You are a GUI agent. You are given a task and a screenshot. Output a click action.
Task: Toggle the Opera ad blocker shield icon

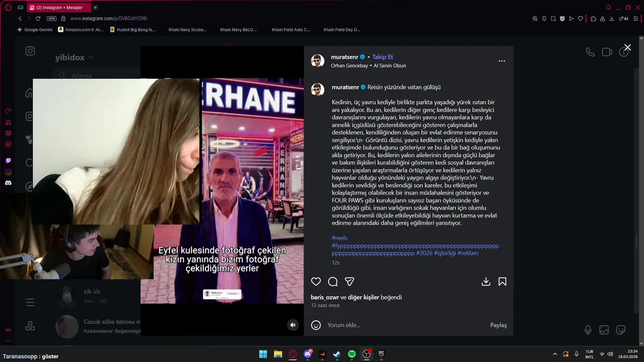click(562, 19)
